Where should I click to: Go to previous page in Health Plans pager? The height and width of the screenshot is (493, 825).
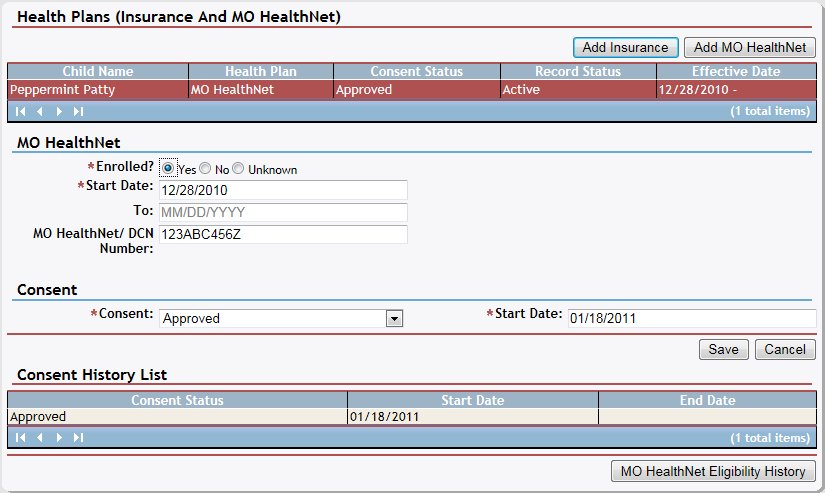tap(40, 111)
